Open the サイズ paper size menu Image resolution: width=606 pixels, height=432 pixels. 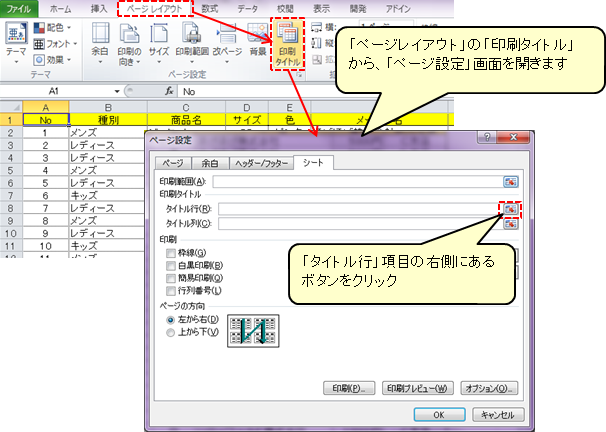click(x=159, y=43)
